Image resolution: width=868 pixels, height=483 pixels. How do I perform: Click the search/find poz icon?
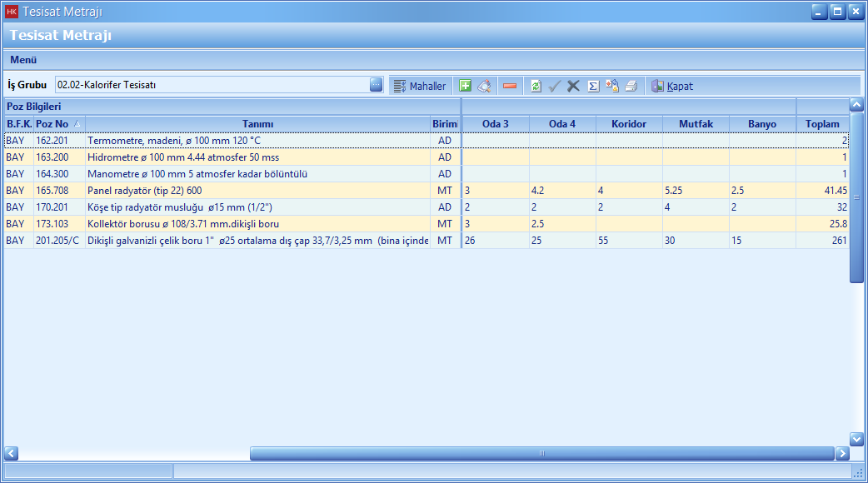tap(485, 86)
